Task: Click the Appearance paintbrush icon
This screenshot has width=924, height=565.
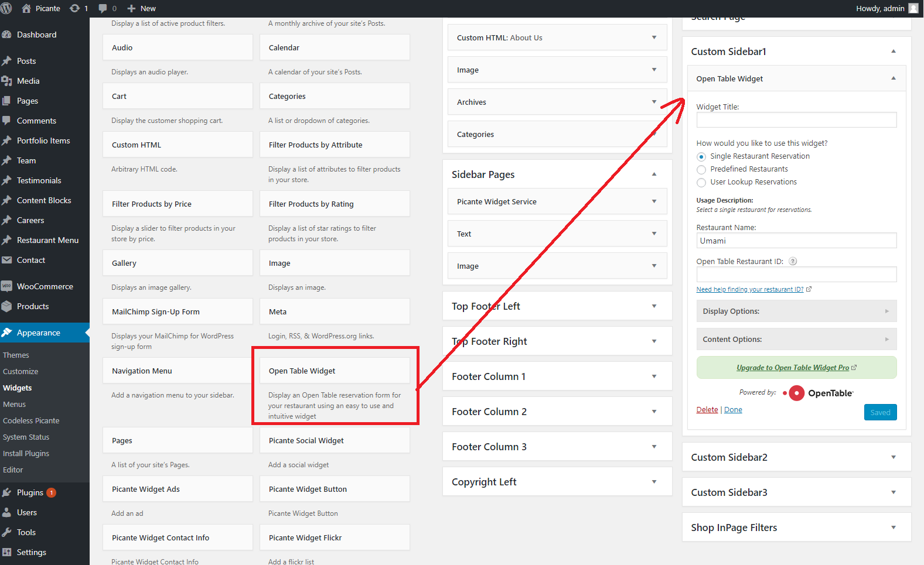Action: (x=6, y=333)
